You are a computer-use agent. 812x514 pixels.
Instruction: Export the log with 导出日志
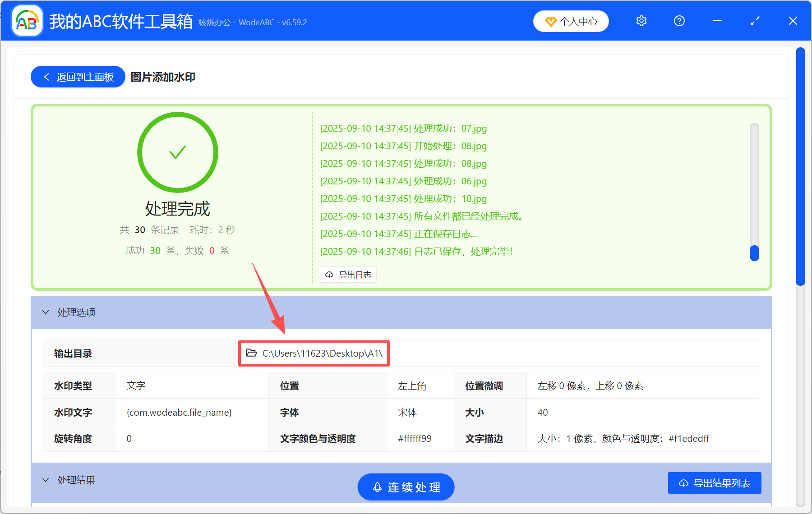click(x=348, y=275)
